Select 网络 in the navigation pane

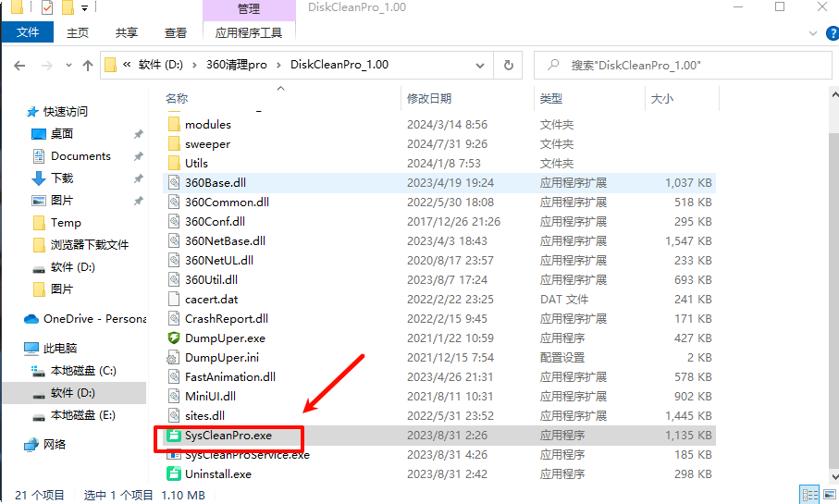[x=54, y=444]
